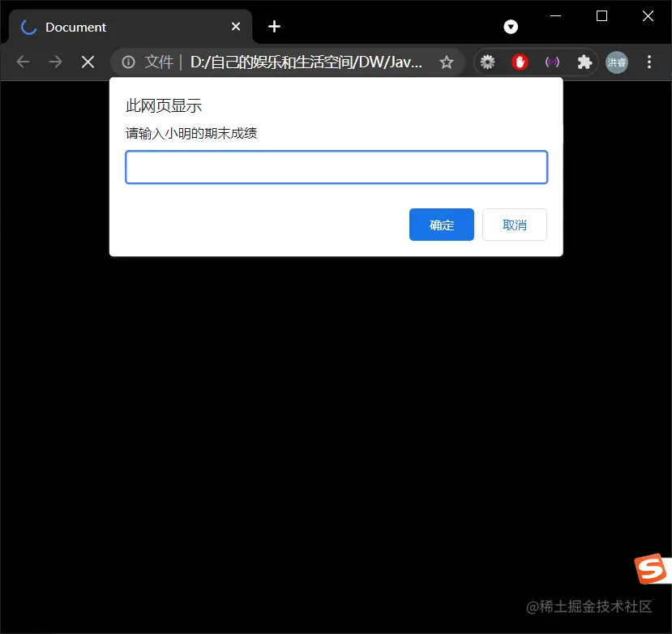The image size is (672, 634).
Task: Open the purple broadcast extension icon
Action: click(x=552, y=62)
